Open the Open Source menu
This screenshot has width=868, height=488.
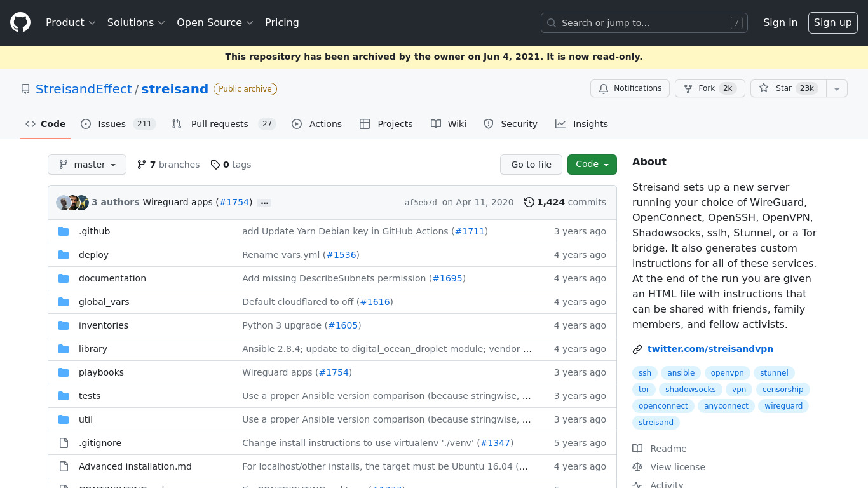click(215, 23)
